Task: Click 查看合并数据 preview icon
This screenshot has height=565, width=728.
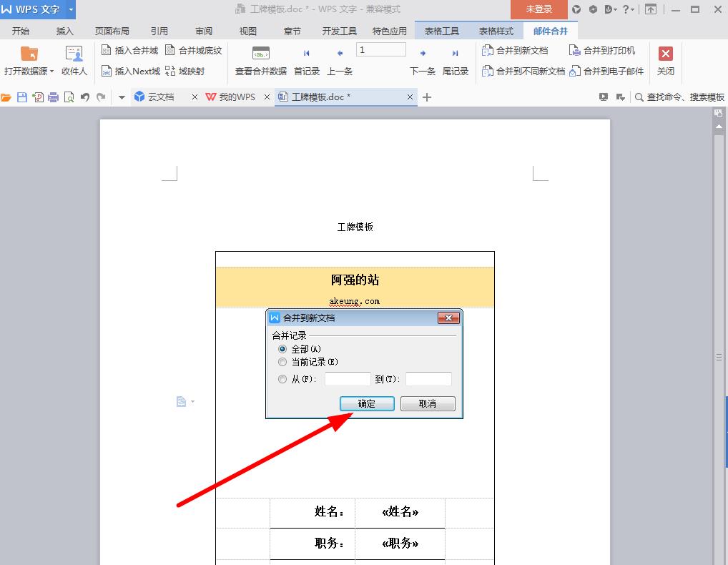Action: 261,54
